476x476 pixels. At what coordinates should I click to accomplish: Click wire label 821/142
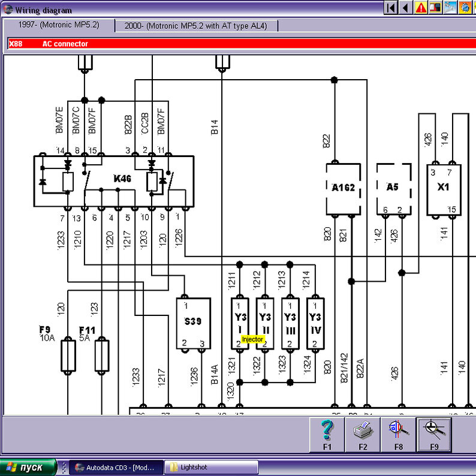pyautogui.click(x=344, y=368)
